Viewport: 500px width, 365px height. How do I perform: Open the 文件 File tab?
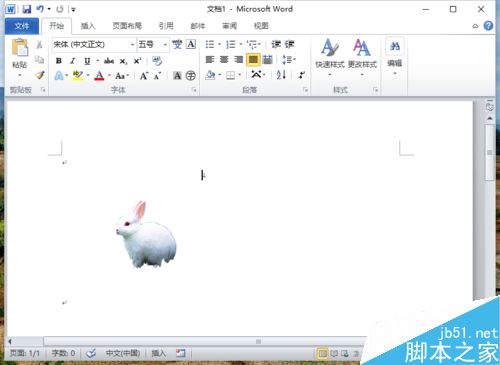22,26
